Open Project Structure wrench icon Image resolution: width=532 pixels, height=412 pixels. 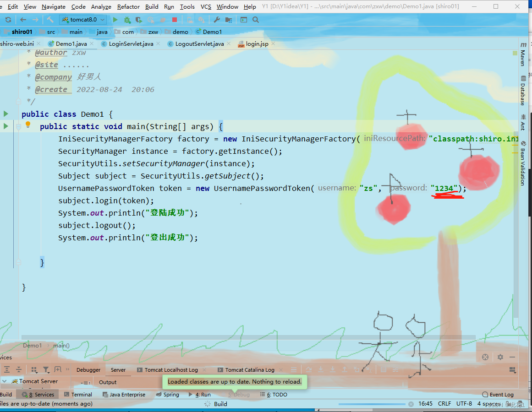pos(217,20)
